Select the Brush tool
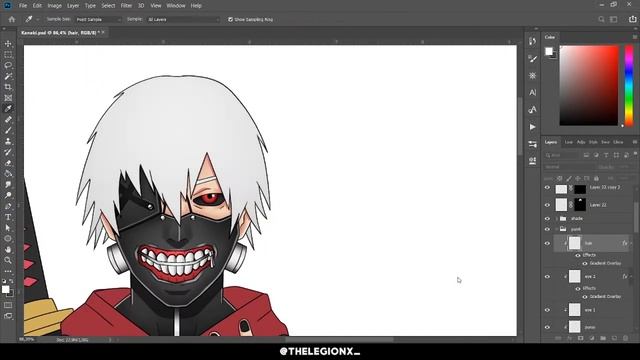640x360 pixels. 8,130
